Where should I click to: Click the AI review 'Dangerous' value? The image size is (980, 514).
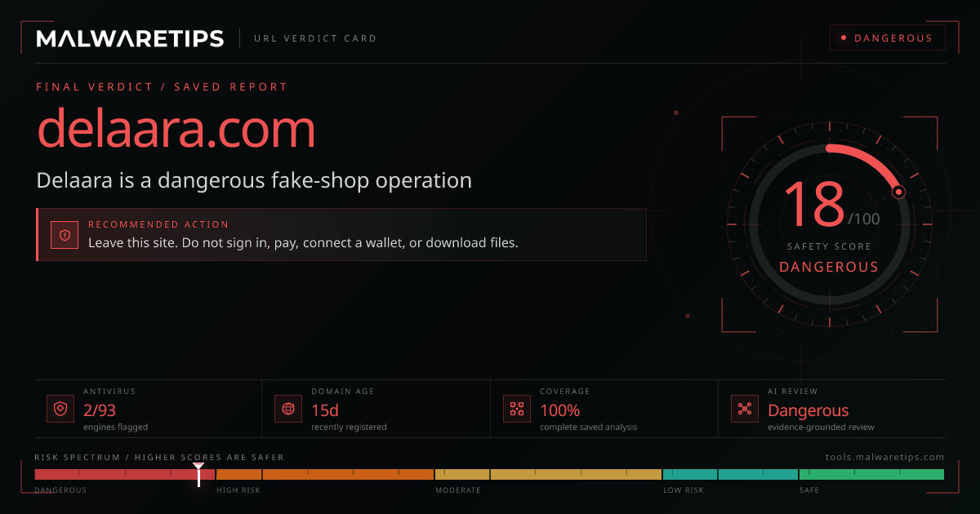pos(808,410)
